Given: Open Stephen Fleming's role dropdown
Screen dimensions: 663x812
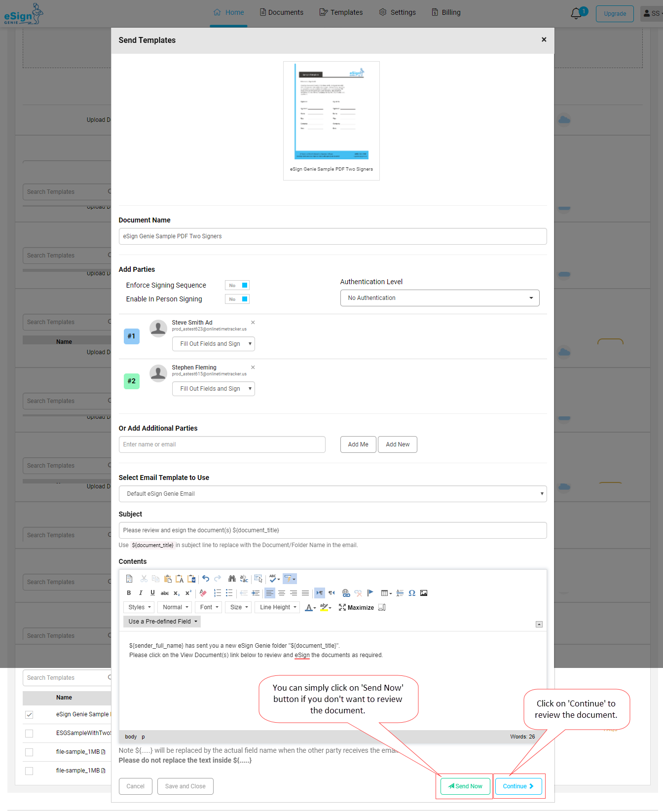Looking at the screenshot, I should 213,389.
